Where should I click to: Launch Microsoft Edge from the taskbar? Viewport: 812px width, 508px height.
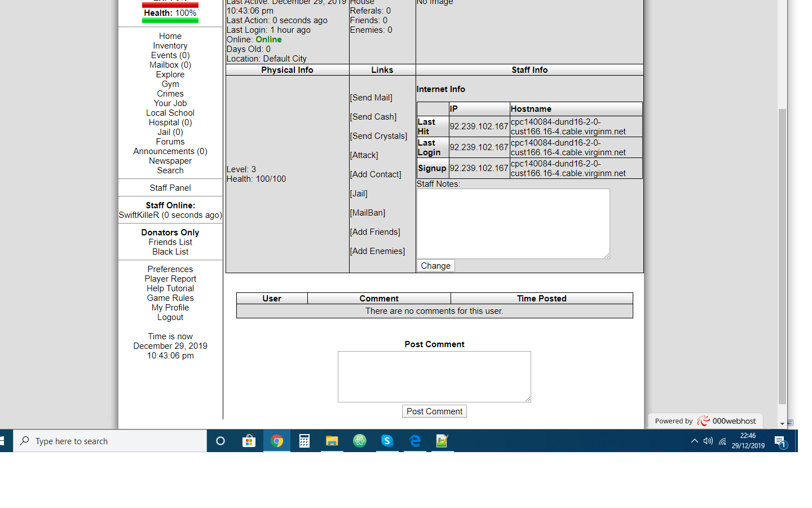[415, 441]
